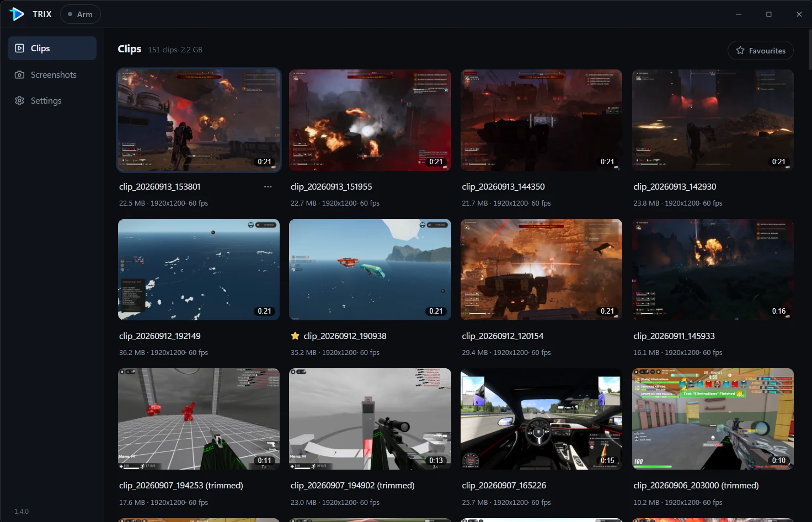Click the 36.2 MB file info text

click(163, 353)
